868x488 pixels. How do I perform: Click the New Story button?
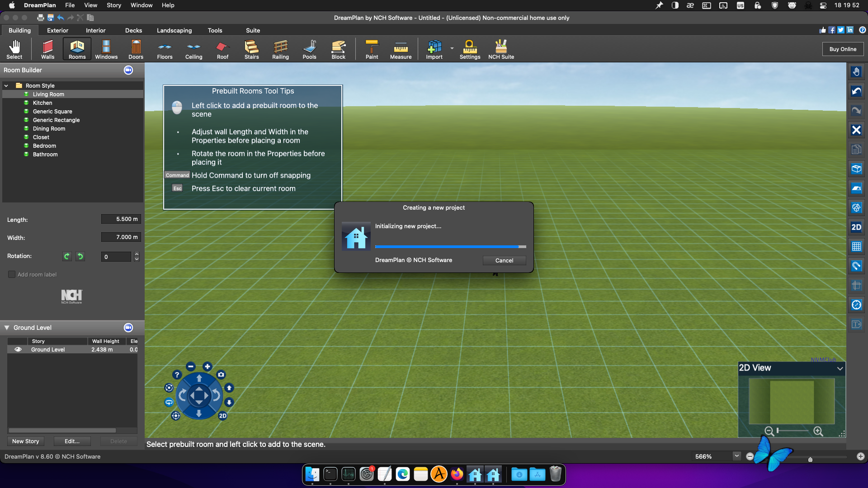26,441
